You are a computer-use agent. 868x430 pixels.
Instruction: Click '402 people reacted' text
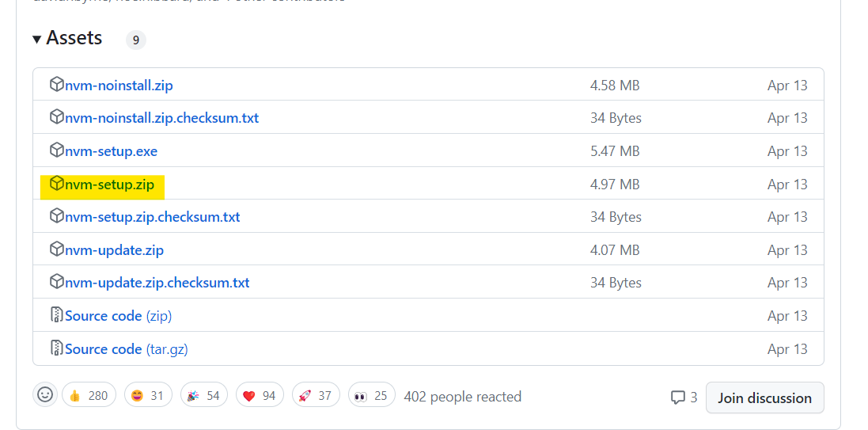[x=462, y=397]
